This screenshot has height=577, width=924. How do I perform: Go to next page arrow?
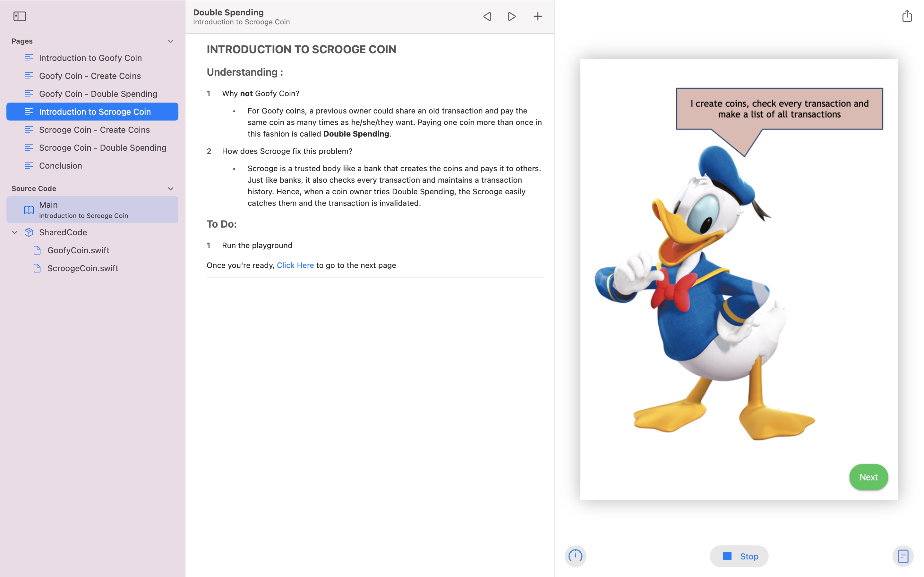pos(512,16)
